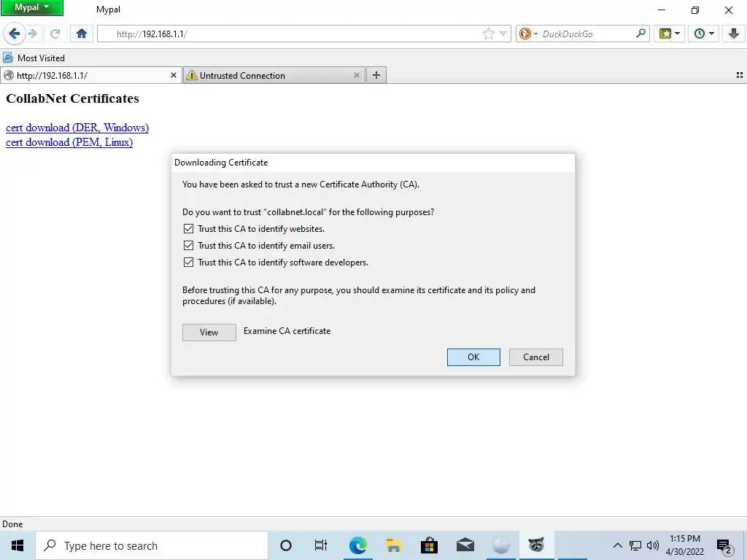747x560 pixels.
Task: Restore down the Mypal window
Action: click(x=695, y=9)
